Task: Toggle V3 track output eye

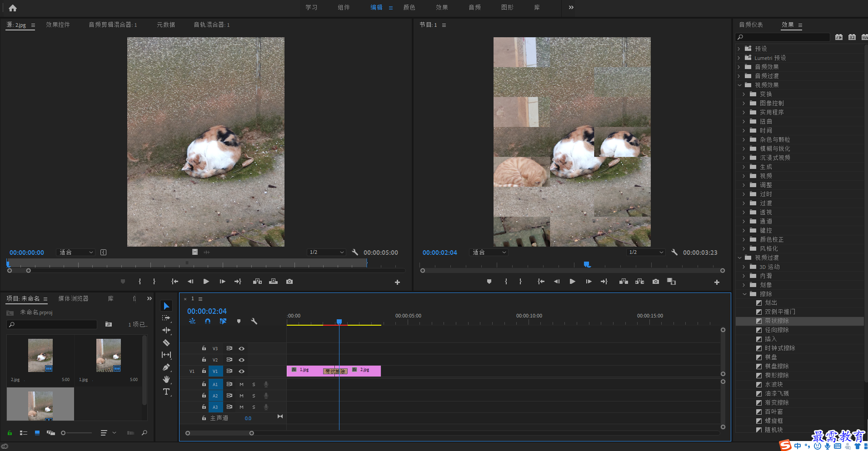Action: point(242,348)
